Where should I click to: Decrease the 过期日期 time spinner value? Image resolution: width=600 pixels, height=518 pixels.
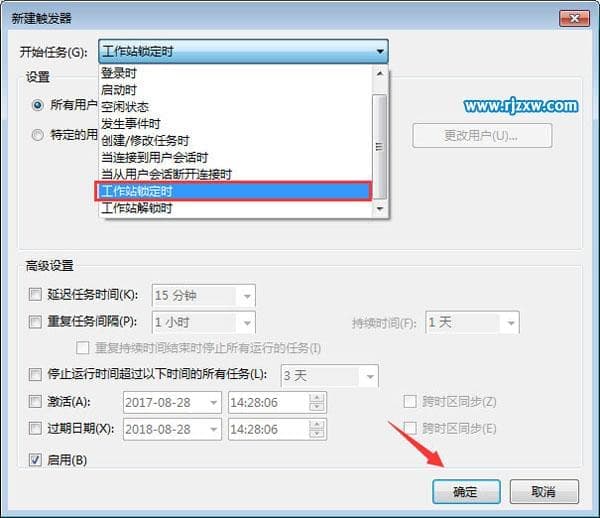[x=316, y=434]
